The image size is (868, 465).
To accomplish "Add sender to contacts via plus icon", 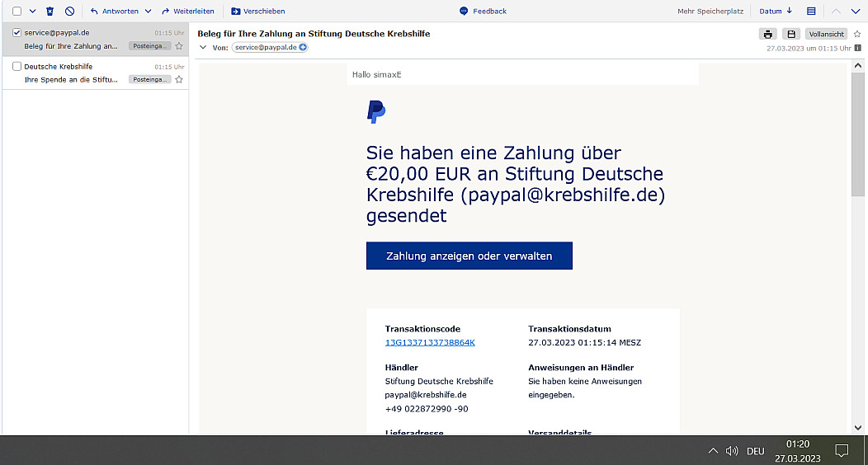I will [x=303, y=48].
